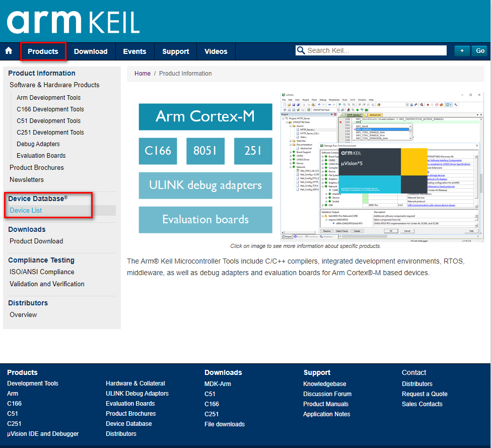
Task: Open Product Brochures in sidebar
Action: point(37,168)
